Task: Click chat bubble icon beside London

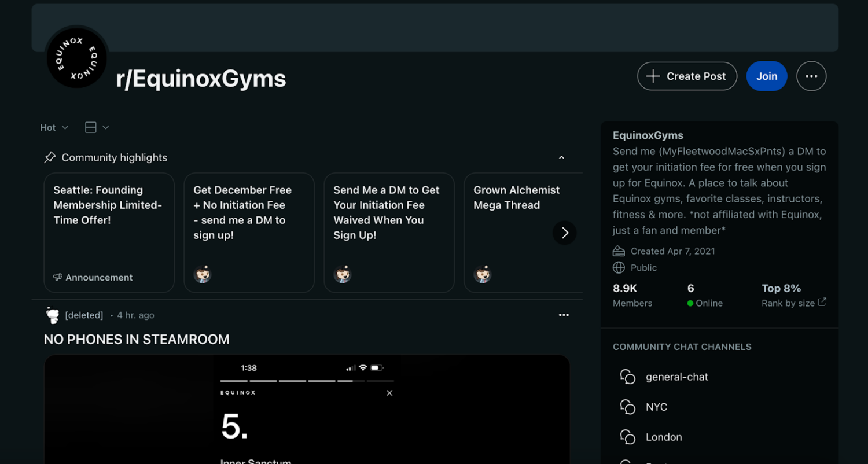Action: [x=628, y=437]
